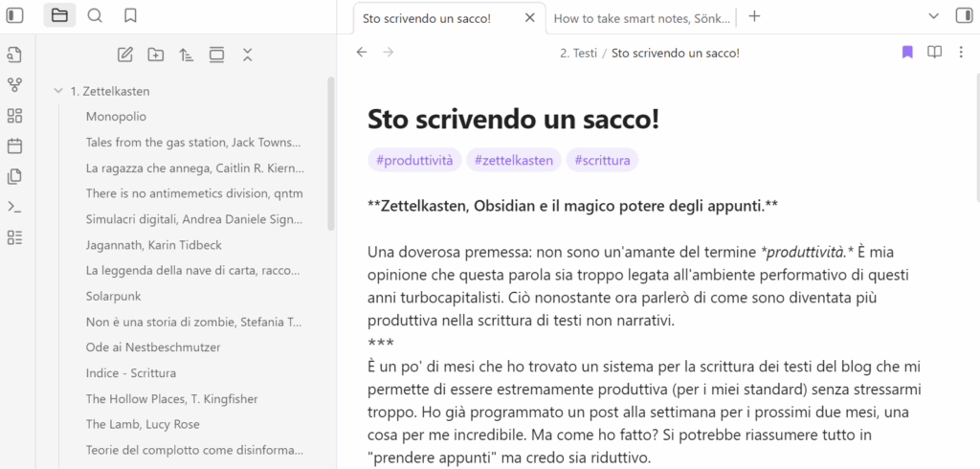Open the command palette
Viewport: 980px width, 469px height.
click(14, 207)
